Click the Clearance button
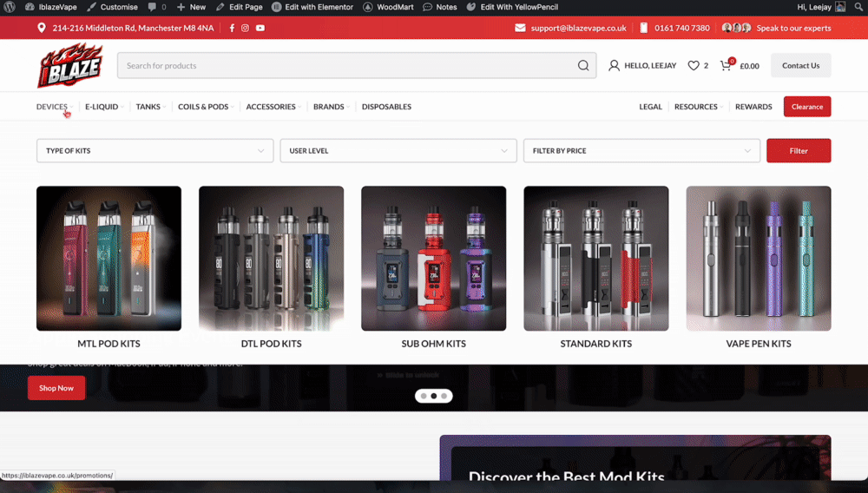Viewport: 868px width, 493px height. point(807,106)
